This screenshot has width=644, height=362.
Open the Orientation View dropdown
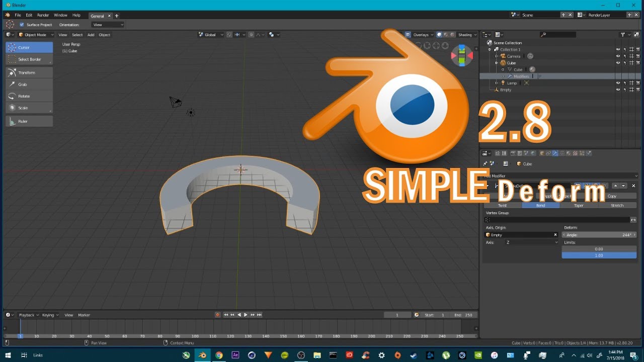[108, 25]
